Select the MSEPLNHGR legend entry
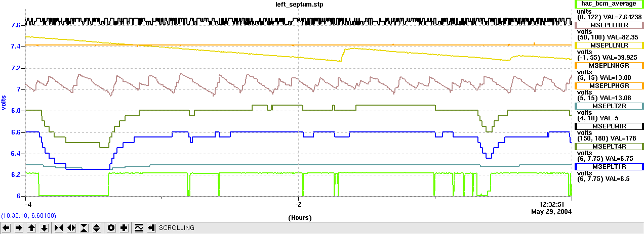This screenshot has width=644, height=234. click(610, 66)
